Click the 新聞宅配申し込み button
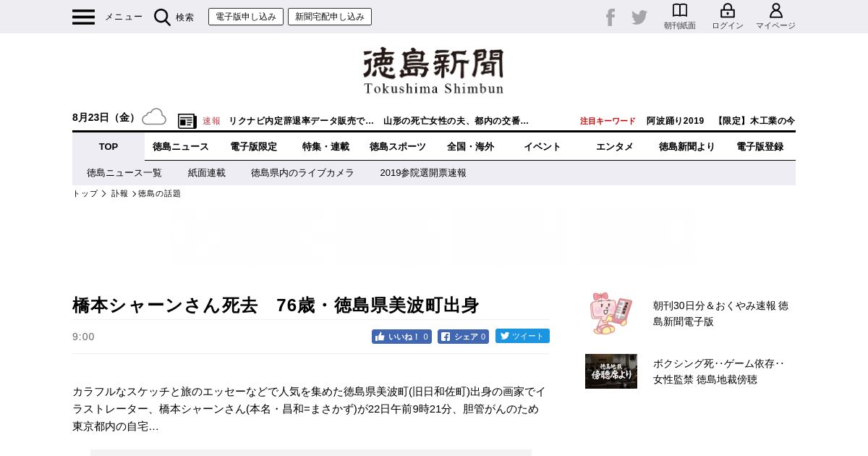The width and height of the screenshot is (868, 456). pyautogui.click(x=330, y=17)
